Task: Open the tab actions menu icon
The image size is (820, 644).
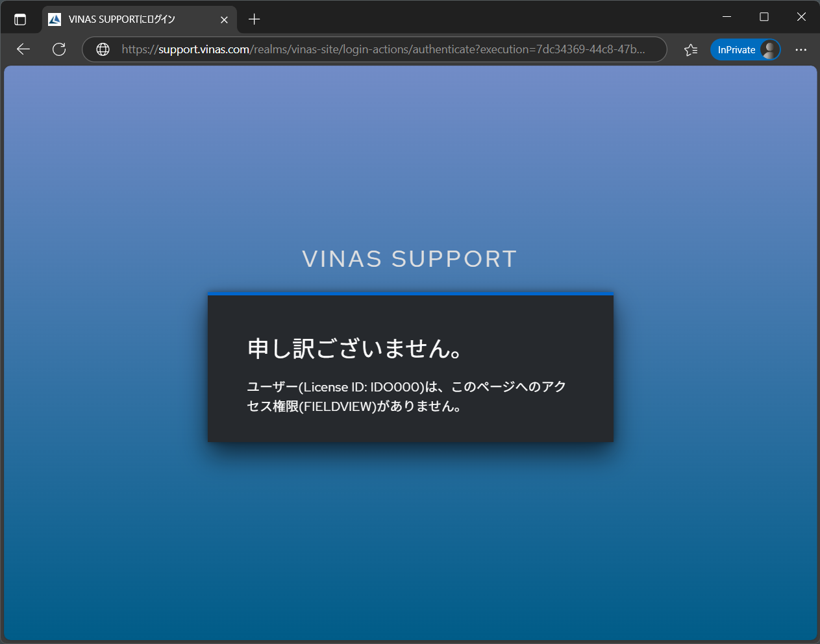Action: coord(20,19)
